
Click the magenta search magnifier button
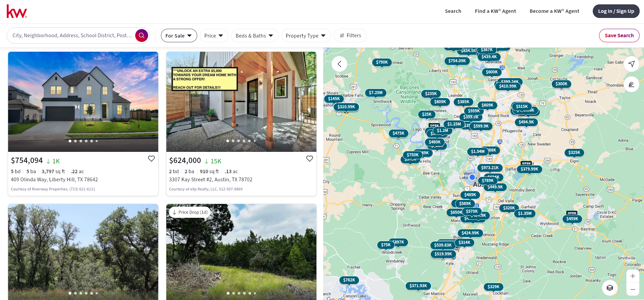coord(141,36)
